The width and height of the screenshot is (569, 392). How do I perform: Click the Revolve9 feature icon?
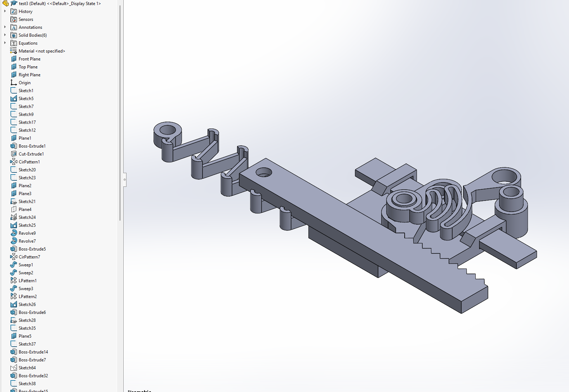tap(14, 233)
